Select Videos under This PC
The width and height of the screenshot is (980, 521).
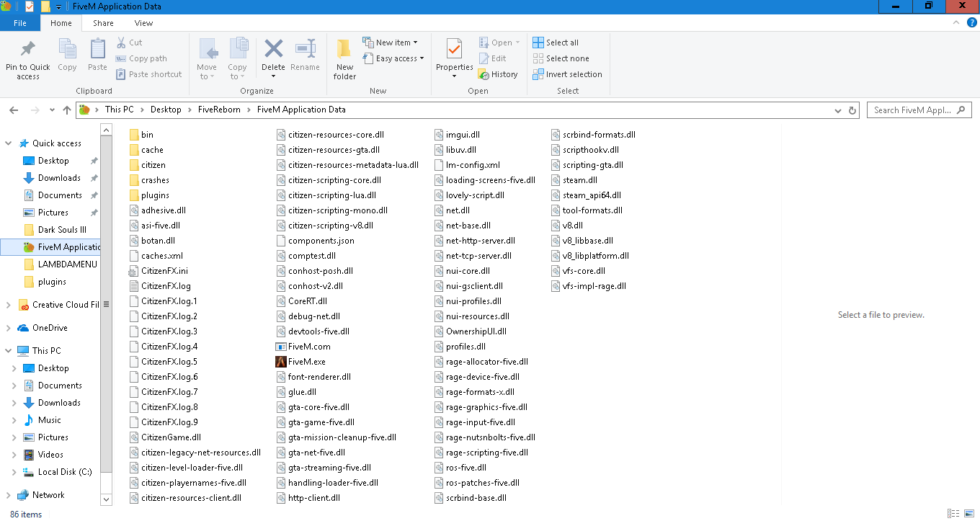pos(50,455)
